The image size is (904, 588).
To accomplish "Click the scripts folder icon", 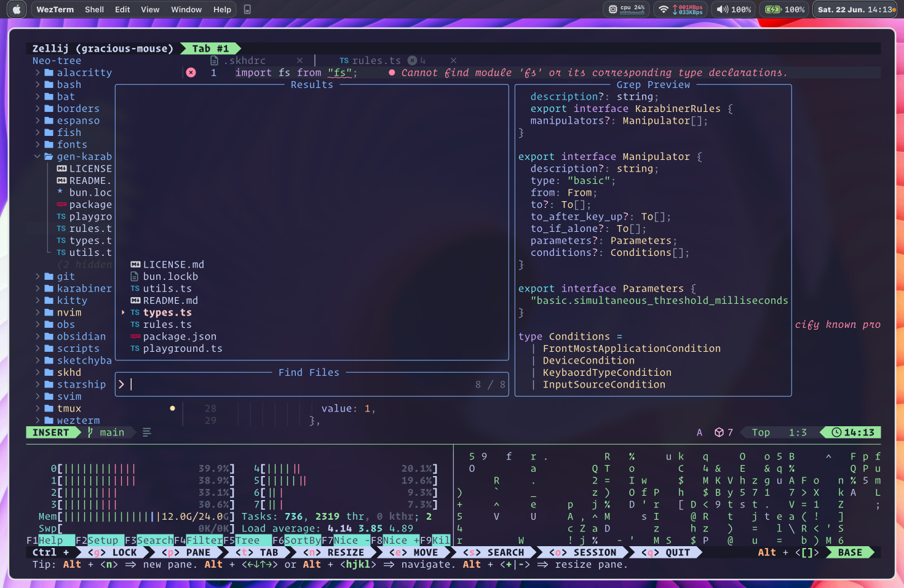I will (x=49, y=348).
